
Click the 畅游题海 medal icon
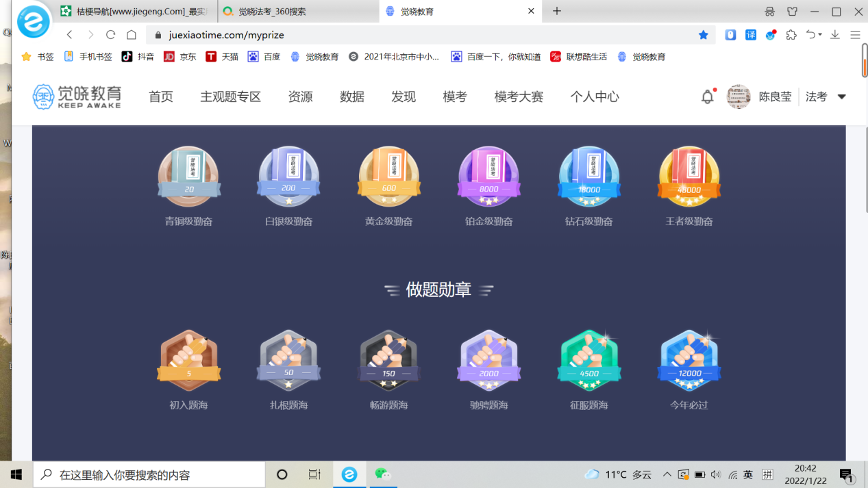389,360
